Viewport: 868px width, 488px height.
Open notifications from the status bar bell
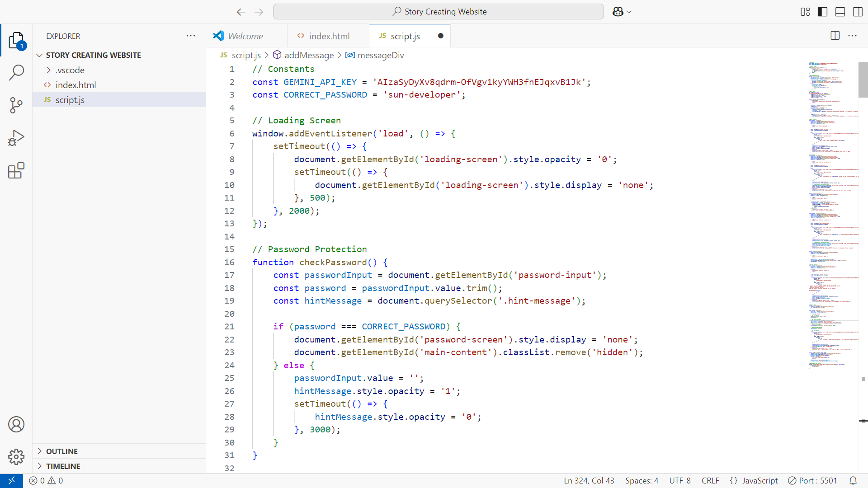[854, 480]
